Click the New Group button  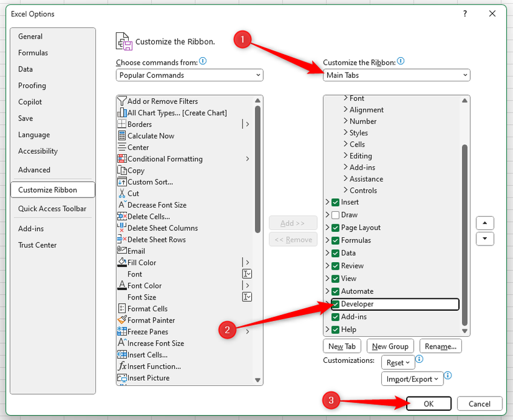click(390, 346)
